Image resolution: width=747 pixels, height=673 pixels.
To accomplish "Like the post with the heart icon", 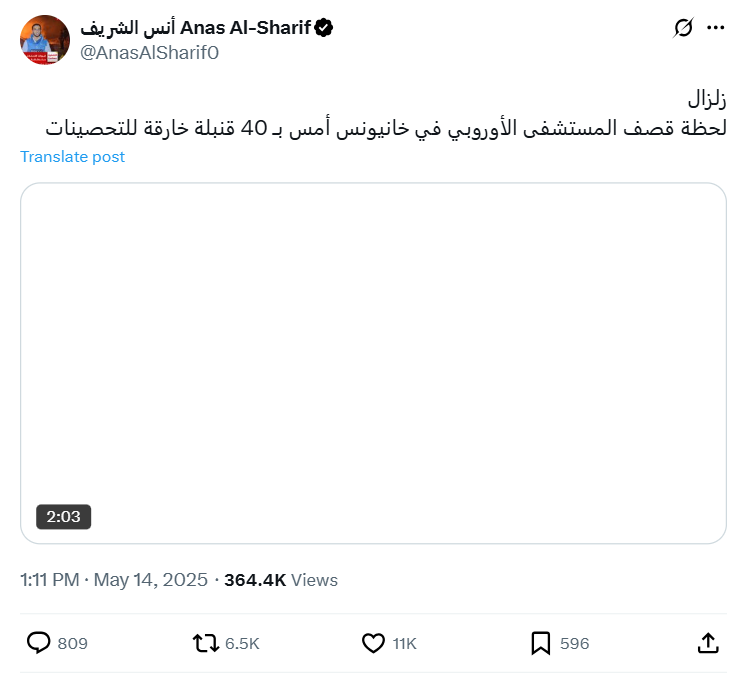I will [373, 643].
